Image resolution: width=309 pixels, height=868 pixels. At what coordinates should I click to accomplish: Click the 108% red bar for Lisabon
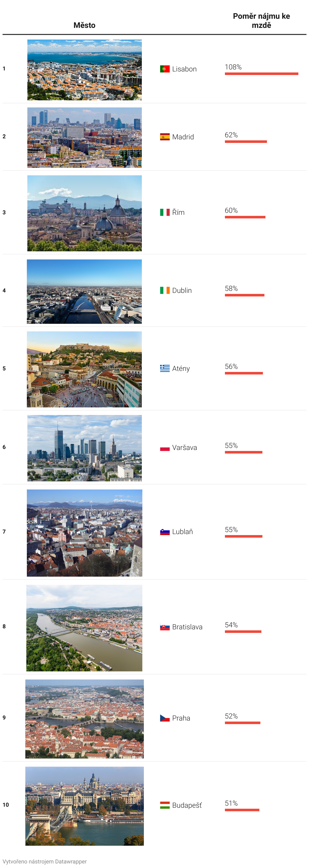tap(261, 74)
